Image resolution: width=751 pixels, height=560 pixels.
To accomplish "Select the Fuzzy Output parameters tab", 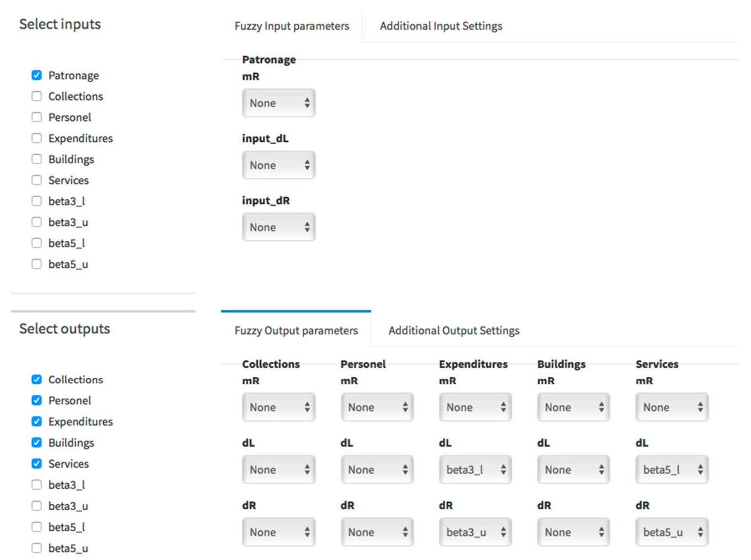I will point(296,330).
